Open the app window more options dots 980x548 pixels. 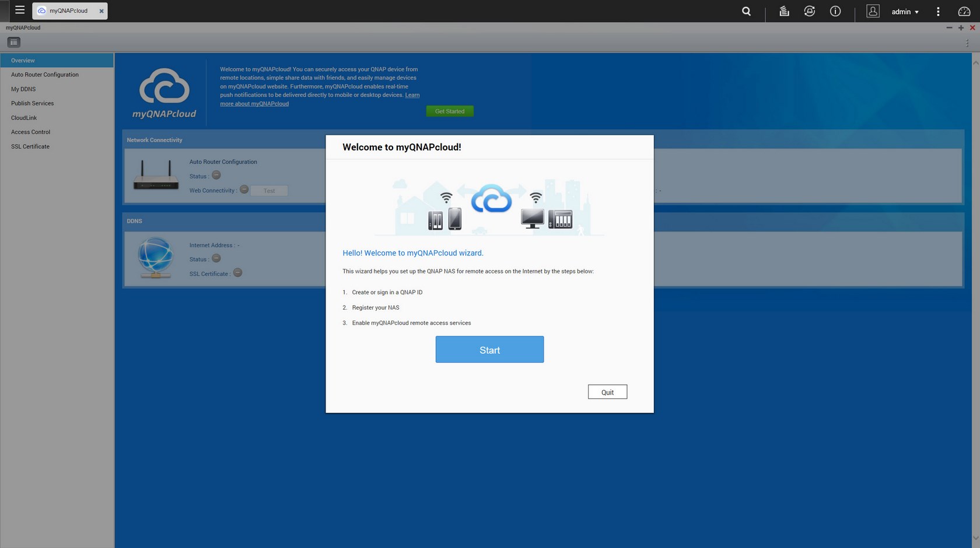coord(967,43)
